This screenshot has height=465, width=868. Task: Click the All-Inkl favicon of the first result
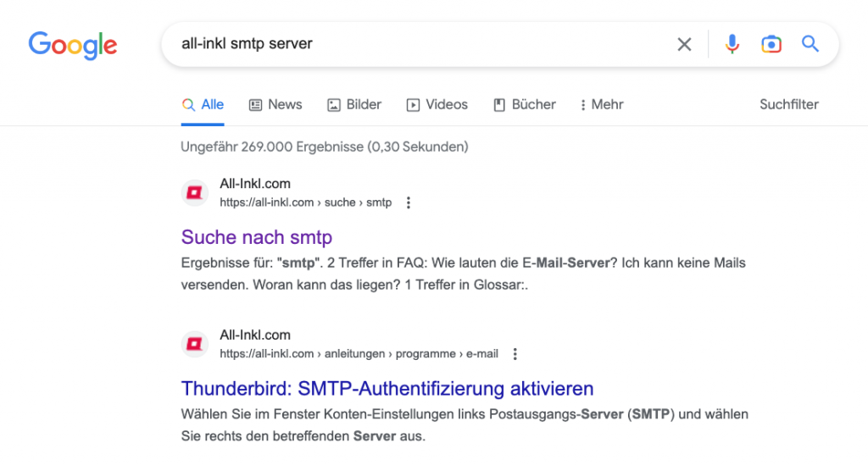(194, 192)
